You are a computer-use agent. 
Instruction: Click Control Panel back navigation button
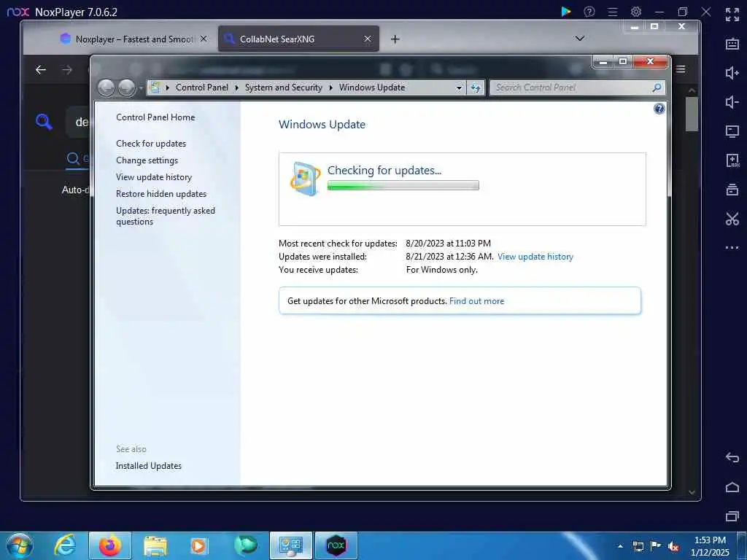click(107, 87)
